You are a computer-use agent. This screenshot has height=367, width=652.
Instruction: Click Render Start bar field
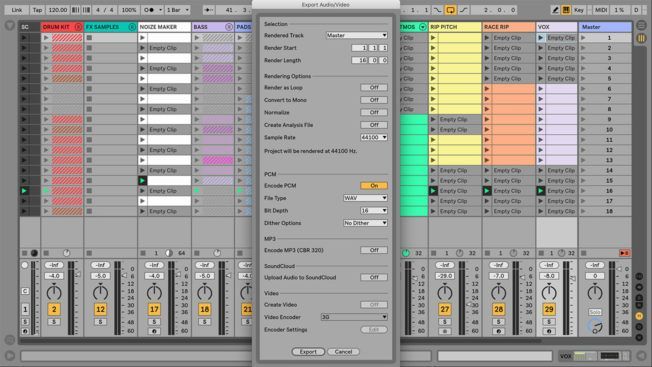click(x=359, y=48)
